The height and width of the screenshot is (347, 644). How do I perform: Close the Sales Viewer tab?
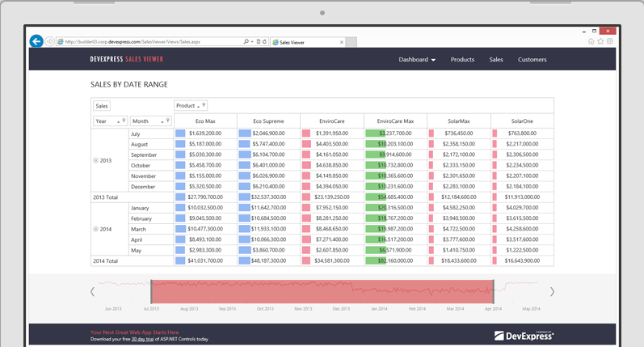coord(341,42)
